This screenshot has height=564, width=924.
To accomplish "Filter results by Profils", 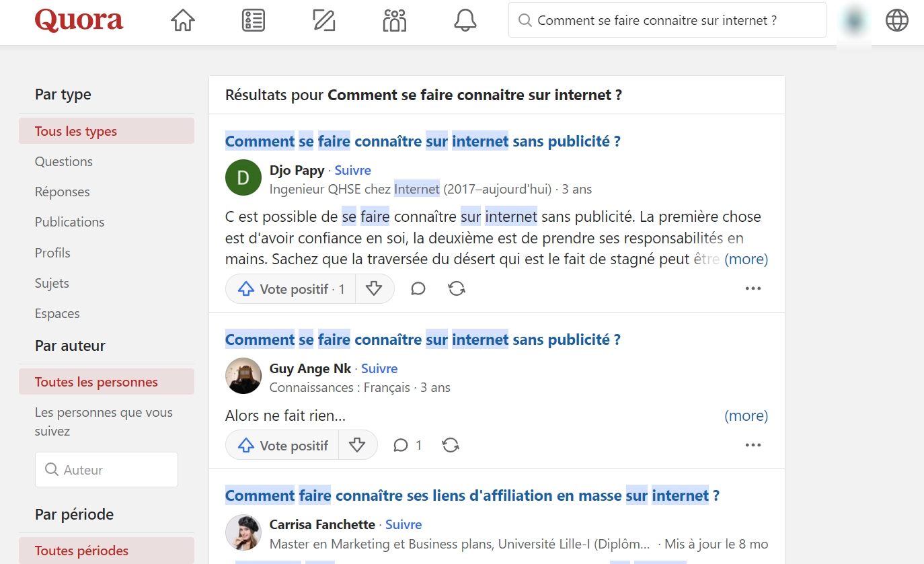I will (52, 253).
